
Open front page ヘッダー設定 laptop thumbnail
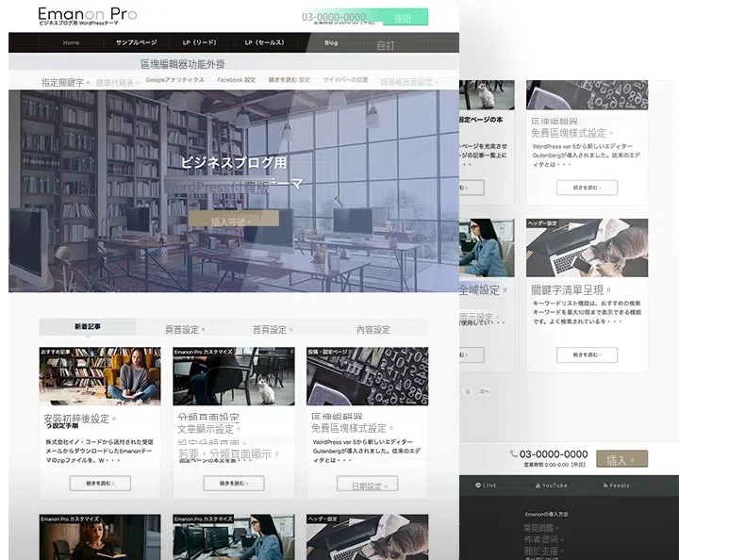pos(367,537)
